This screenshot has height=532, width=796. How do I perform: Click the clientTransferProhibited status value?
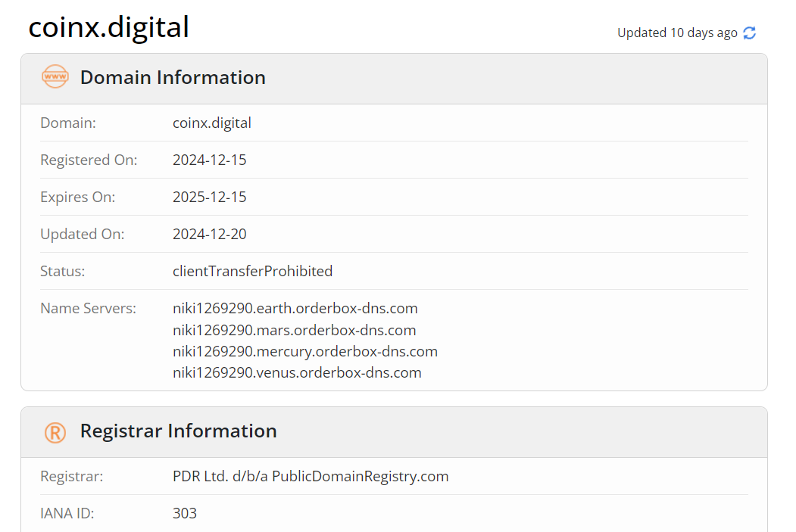tap(252, 271)
